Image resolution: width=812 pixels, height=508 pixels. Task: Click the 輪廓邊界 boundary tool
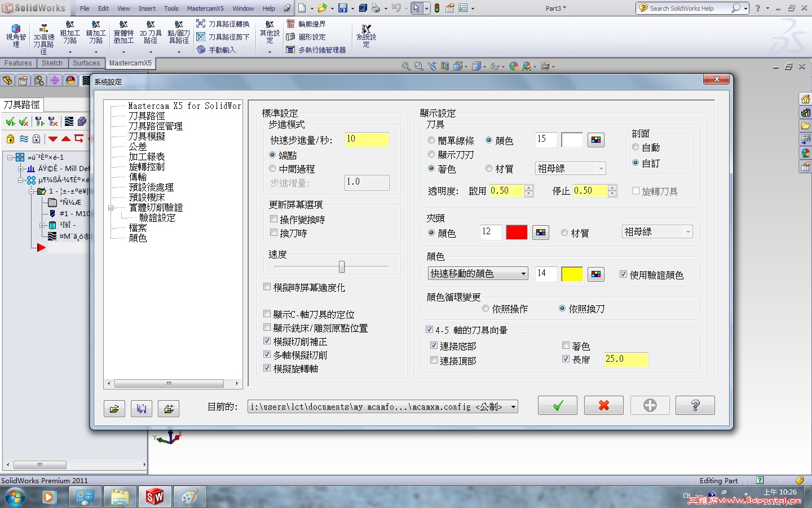[306, 24]
